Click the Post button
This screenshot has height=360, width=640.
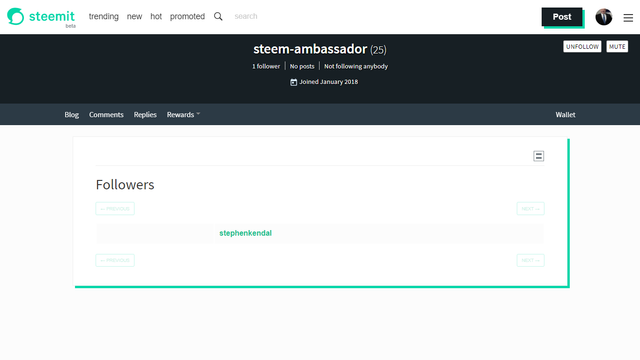562,17
